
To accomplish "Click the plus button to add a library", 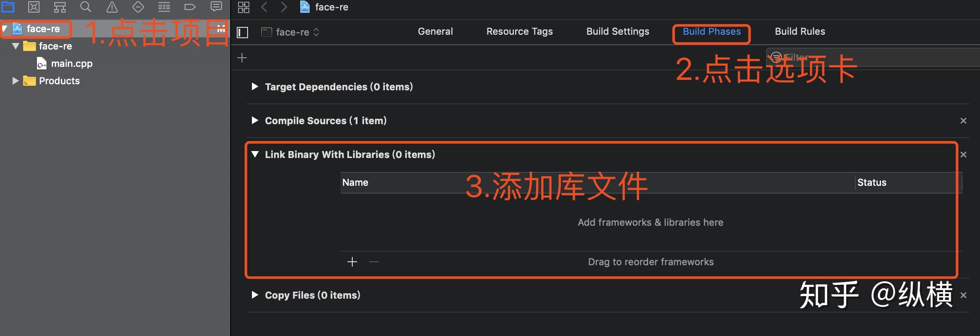I will point(352,261).
